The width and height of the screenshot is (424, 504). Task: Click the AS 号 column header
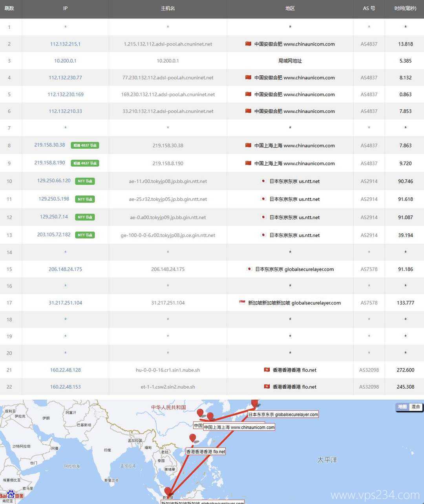369,8
